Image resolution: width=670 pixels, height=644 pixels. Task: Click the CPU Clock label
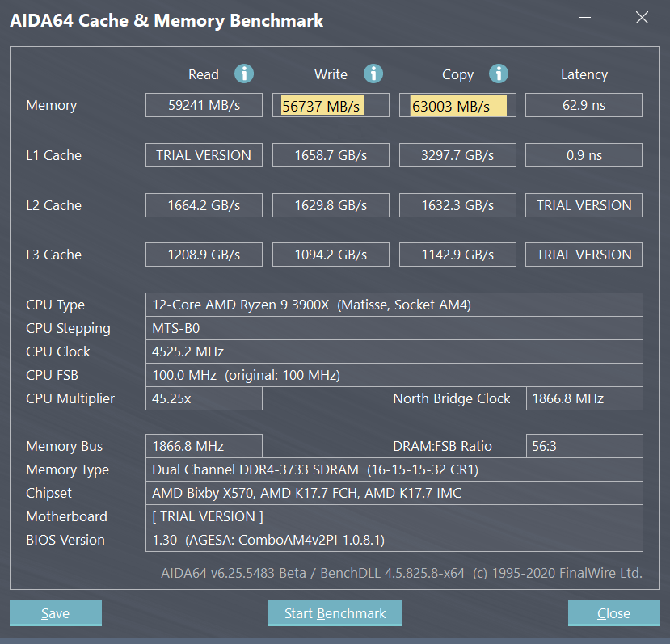click(x=58, y=351)
